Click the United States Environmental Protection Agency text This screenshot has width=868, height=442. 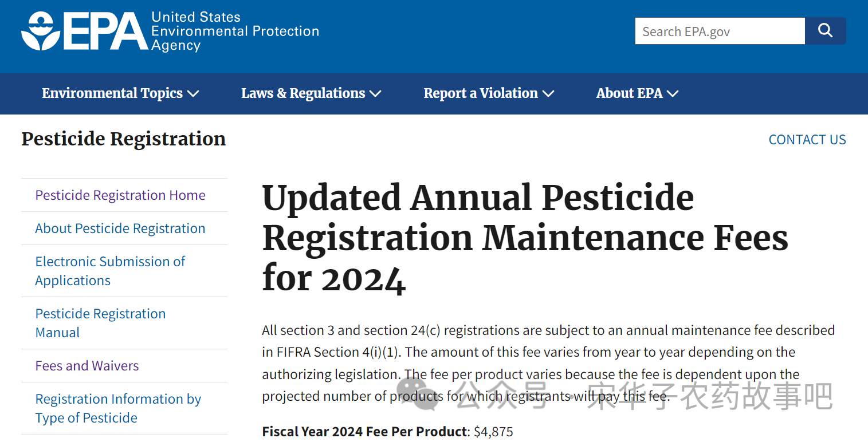pyautogui.click(x=235, y=31)
